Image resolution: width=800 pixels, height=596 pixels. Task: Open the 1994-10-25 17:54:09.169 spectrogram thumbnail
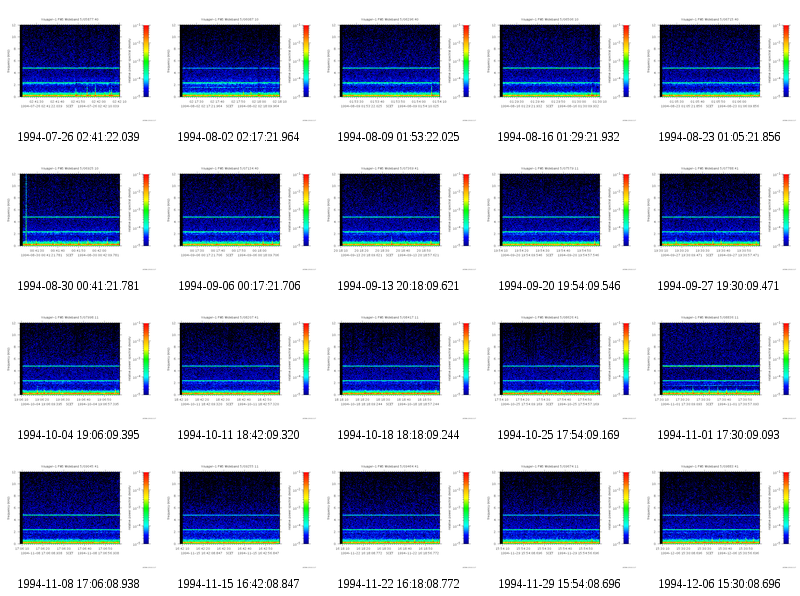tap(559, 367)
